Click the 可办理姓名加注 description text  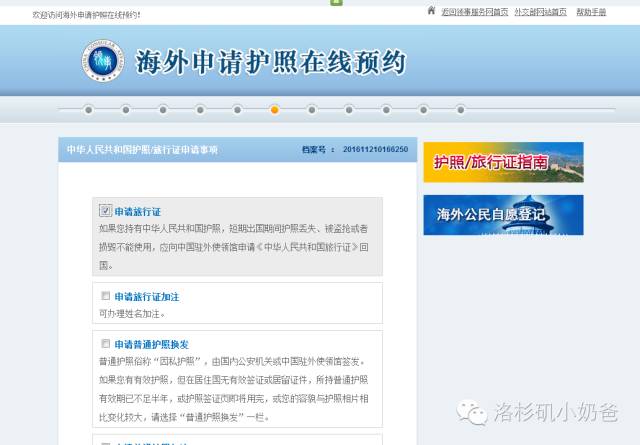[132, 314]
